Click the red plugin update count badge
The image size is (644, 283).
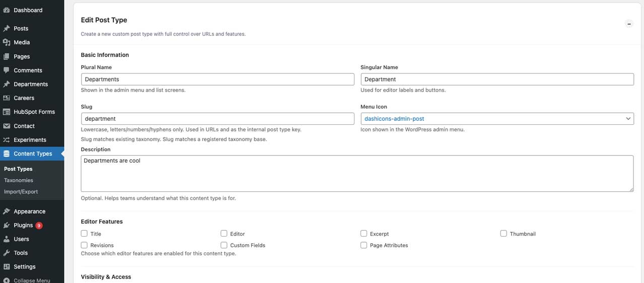pos(39,226)
